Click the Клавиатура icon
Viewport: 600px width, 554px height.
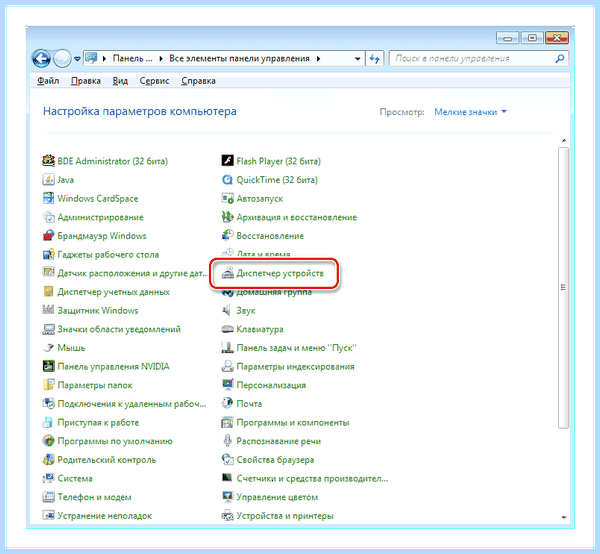(x=227, y=329)
